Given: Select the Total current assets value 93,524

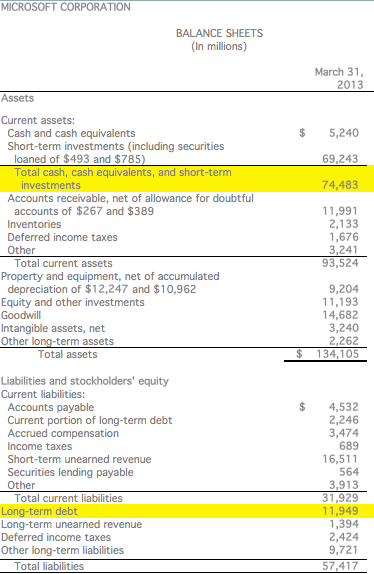Looking at the screenshot, I should [x=340, y=263].
